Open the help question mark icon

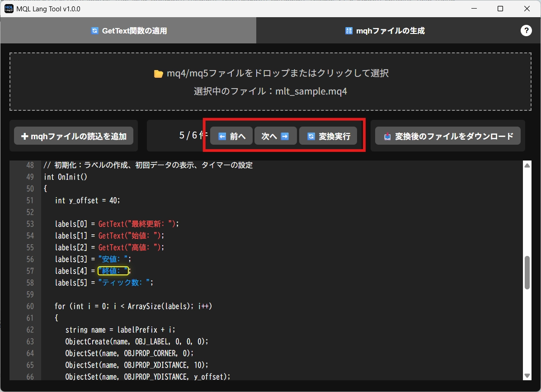pyautogui.click(x=526, y=30)
